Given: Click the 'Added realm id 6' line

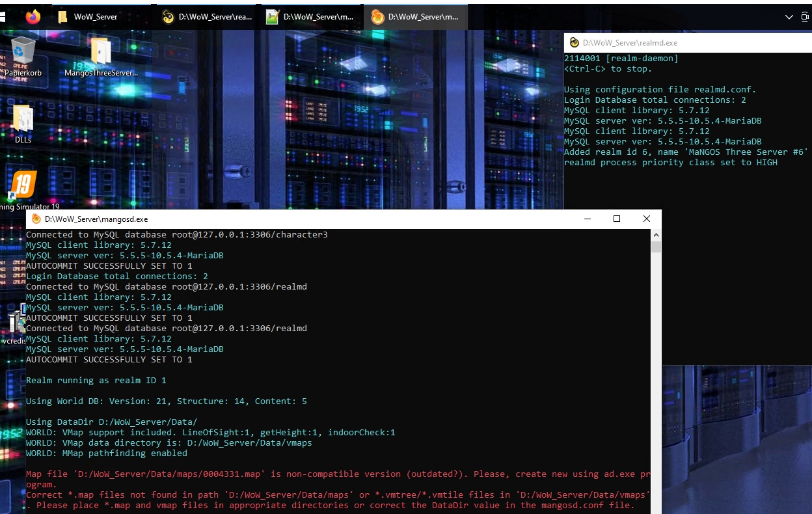Looking at the screenshot, I should (686, 152).
